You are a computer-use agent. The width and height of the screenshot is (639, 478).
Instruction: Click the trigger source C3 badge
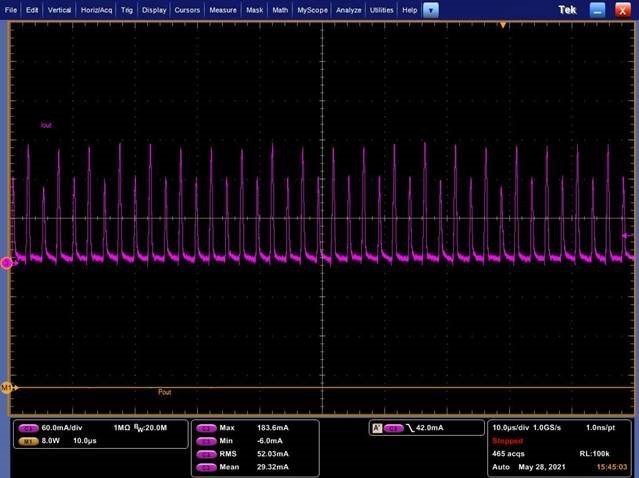pyautogui.click(x=394, y=428)
